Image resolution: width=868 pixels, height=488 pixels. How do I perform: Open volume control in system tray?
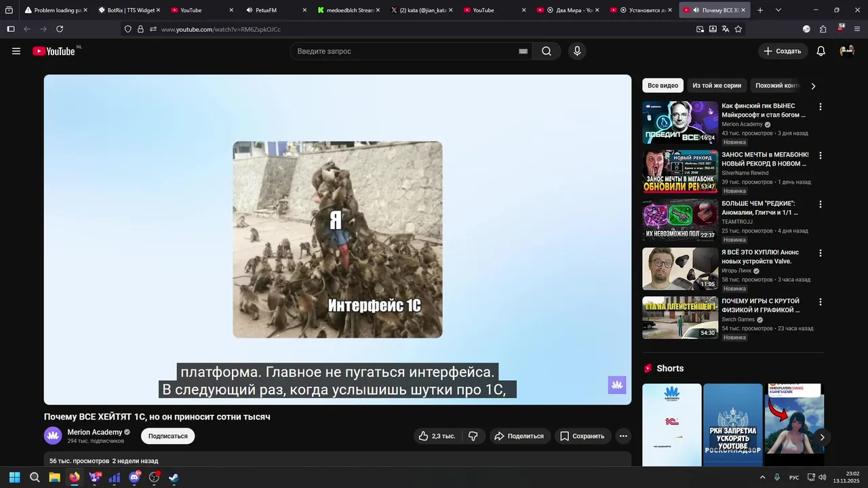pos(823,477)
